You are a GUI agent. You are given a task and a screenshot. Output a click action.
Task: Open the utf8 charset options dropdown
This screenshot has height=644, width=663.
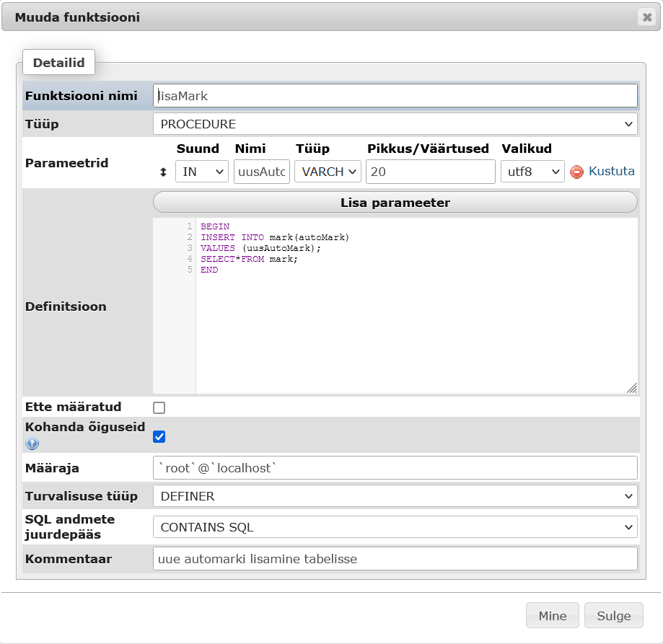[532, 172]
